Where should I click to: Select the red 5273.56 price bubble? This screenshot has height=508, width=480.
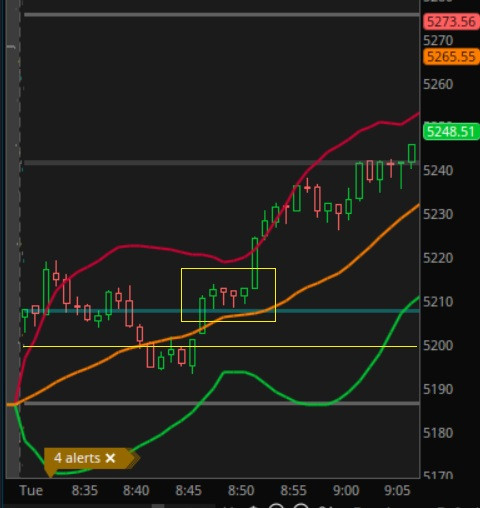click(x=451, y=22)
